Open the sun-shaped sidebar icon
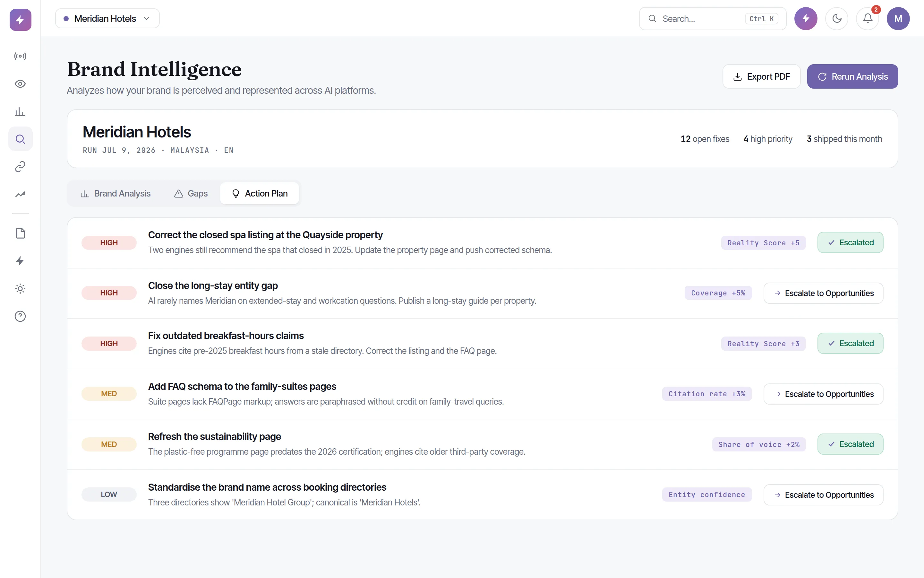 click(20, 289)
